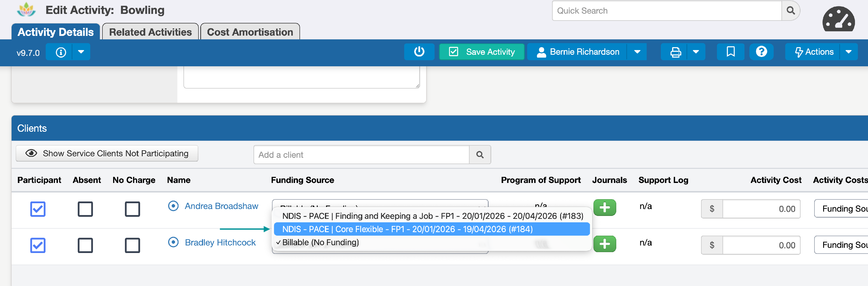The image size is (868, 286).
Task: Click the v9.7.0 version label
Action: (x=28, y=53)
